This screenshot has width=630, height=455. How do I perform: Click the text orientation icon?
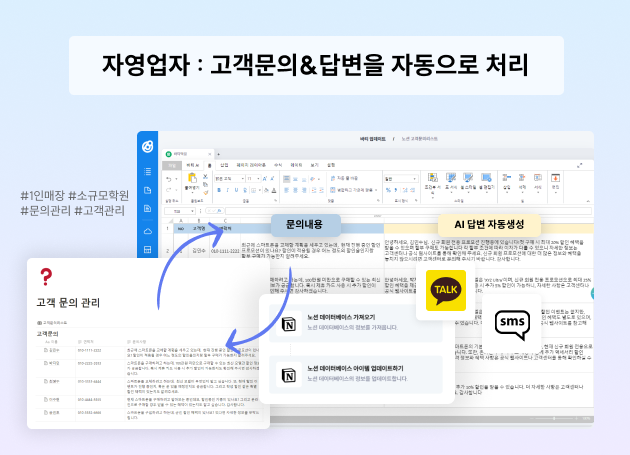pos(313,179)
